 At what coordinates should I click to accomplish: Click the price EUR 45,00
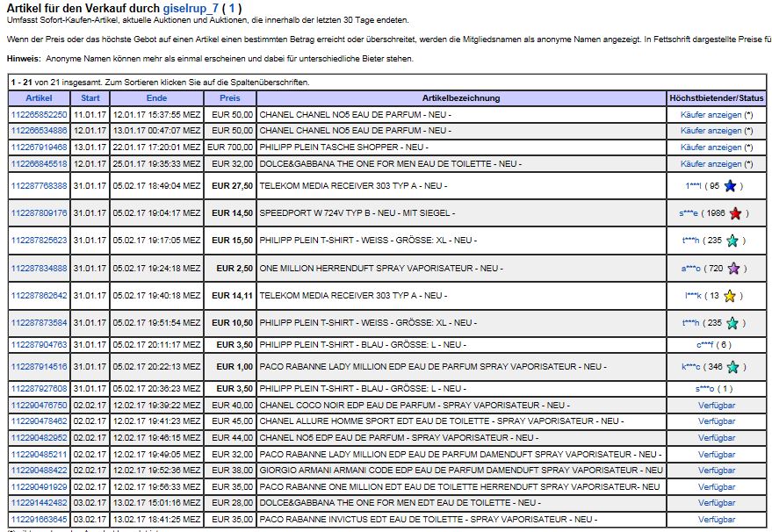tap(233, 421)
